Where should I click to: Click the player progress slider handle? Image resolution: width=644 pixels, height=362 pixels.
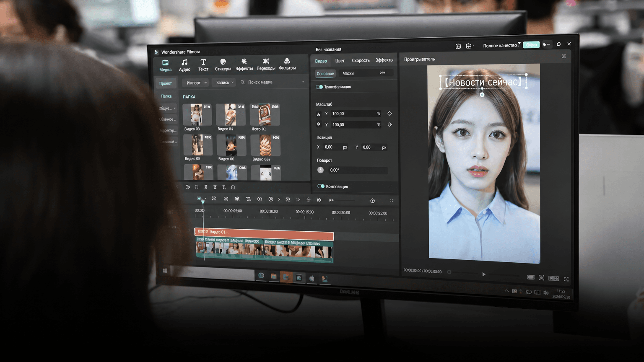coord(449,272)
